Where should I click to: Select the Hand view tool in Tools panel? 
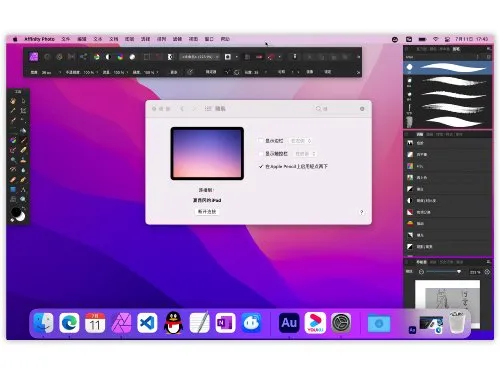tap(13, 100)
